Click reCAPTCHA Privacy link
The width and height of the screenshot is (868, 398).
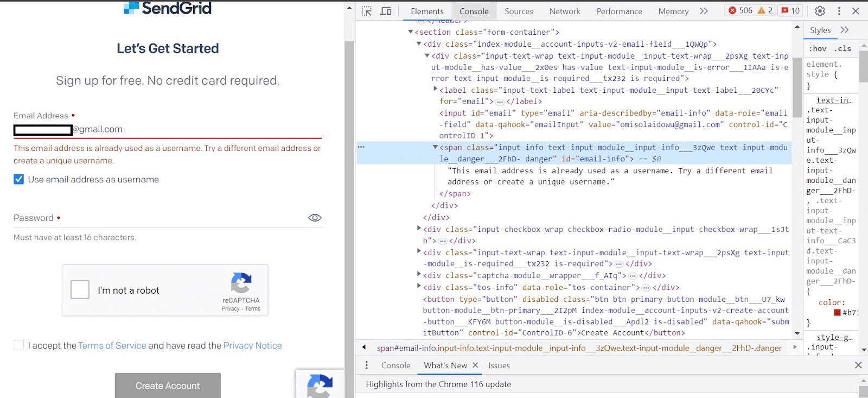click(231, 308)
